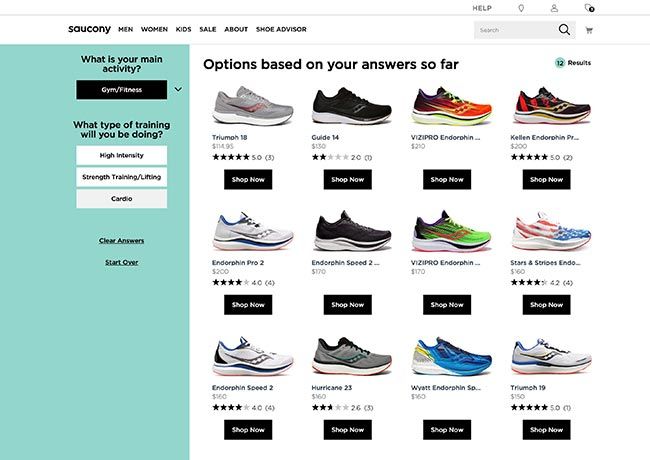Viewport: 650px width, 460px height.
Task: Click the 4.2 star rating of Stars & Stripes
Action: (x=542, y=282)
